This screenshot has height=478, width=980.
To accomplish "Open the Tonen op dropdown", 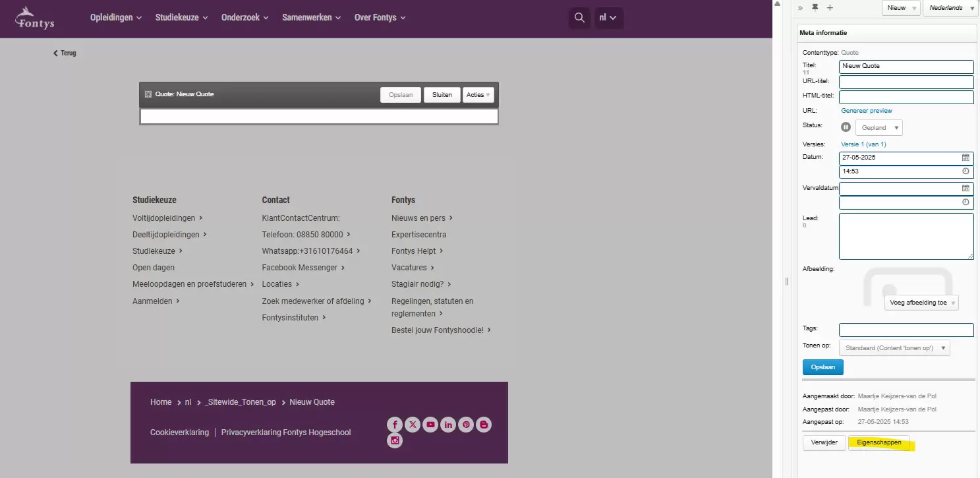I will 894,348.
